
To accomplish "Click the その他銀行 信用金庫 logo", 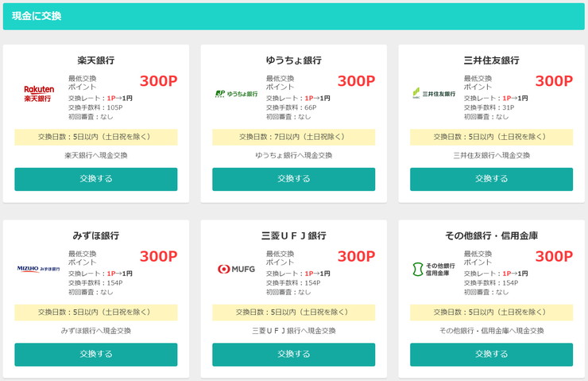I will [434, 269].
